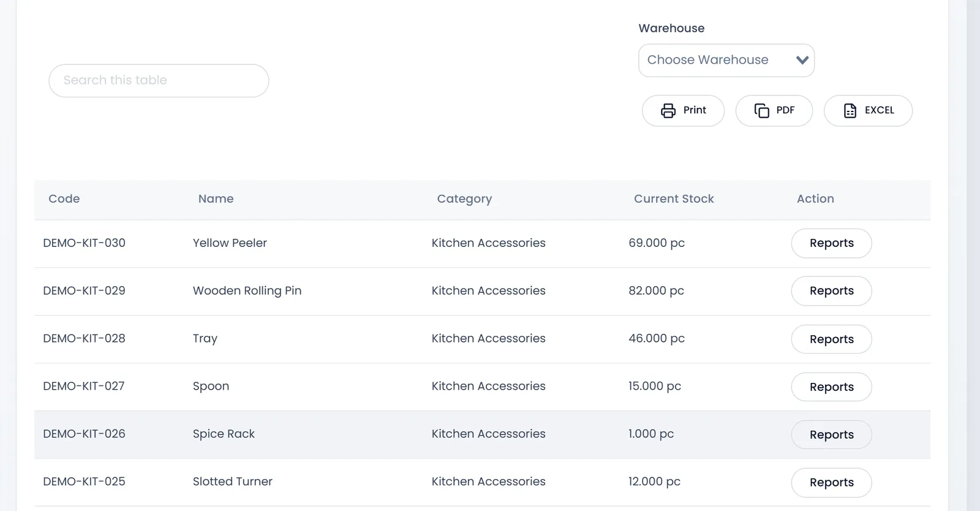Click the 1.000 pc stock value
The image size is (980, 511).
click(651, 434)
